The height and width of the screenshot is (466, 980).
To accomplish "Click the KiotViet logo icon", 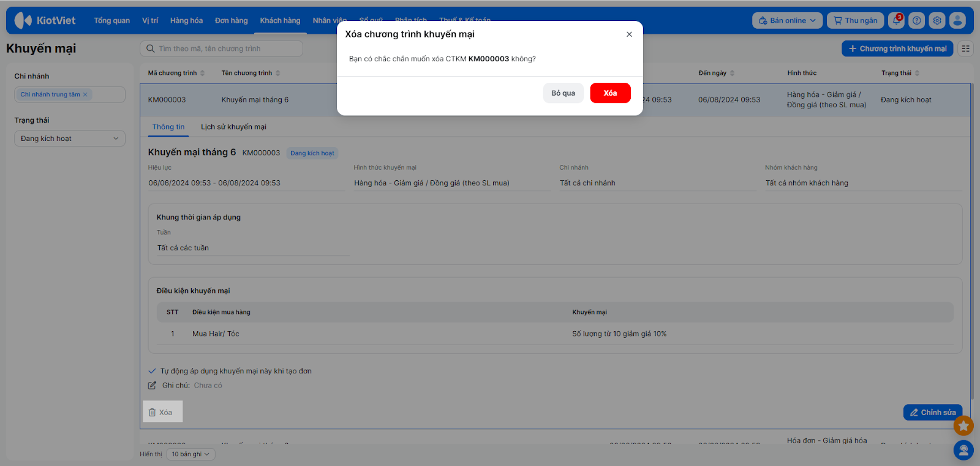I will point(23,20).
